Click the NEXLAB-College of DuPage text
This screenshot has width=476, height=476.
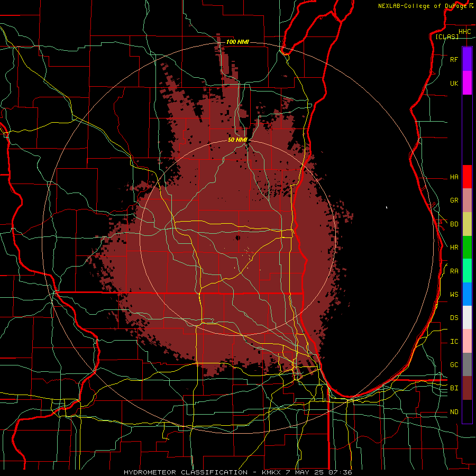pyautogui.click(x=422, y=6)
